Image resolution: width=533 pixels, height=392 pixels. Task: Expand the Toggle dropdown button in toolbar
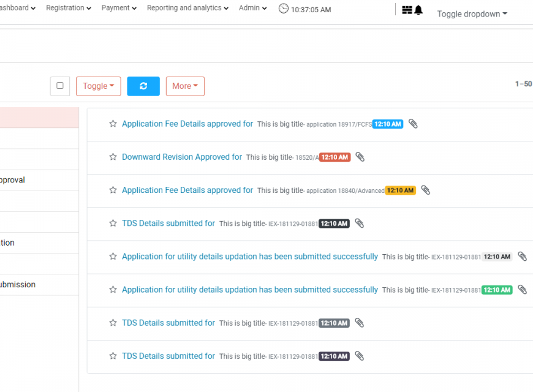point(98,86)
